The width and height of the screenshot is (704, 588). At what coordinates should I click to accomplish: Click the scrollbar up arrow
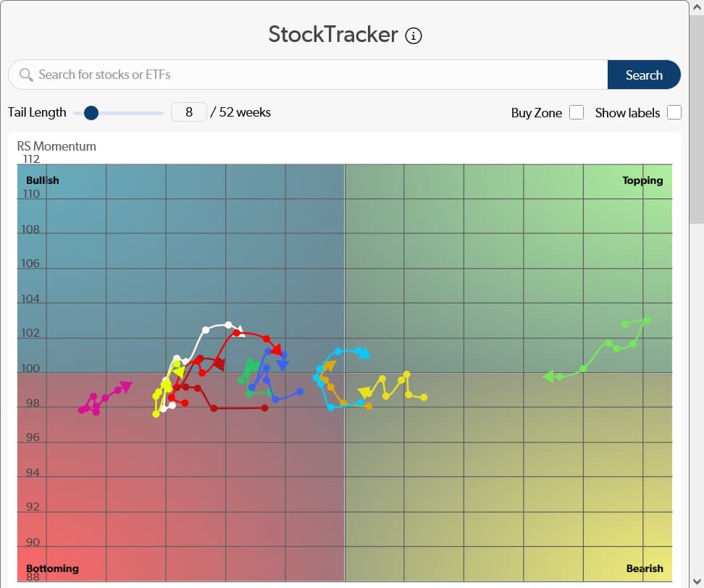[x=697, y=8]
